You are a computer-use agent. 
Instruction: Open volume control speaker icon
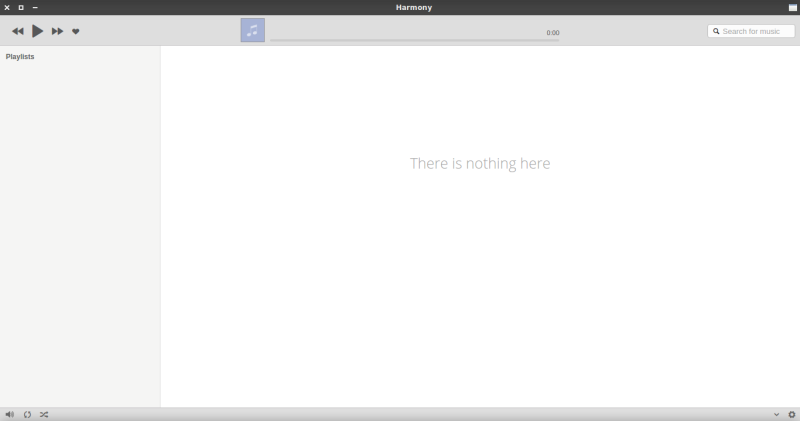pos(10,414)
